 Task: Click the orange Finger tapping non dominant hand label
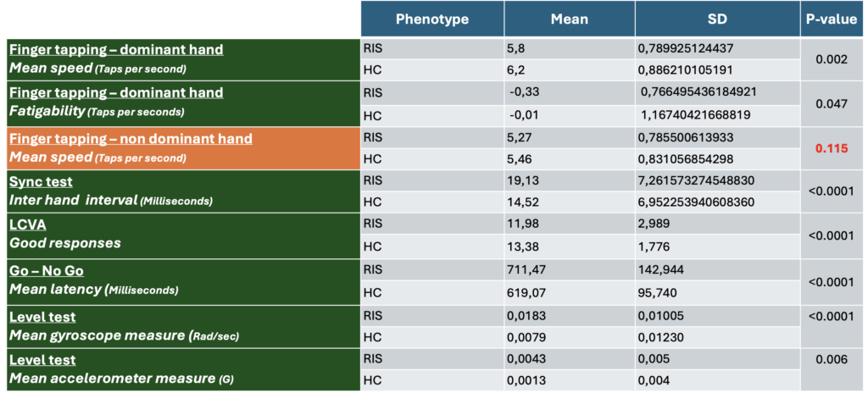(184, 148)
